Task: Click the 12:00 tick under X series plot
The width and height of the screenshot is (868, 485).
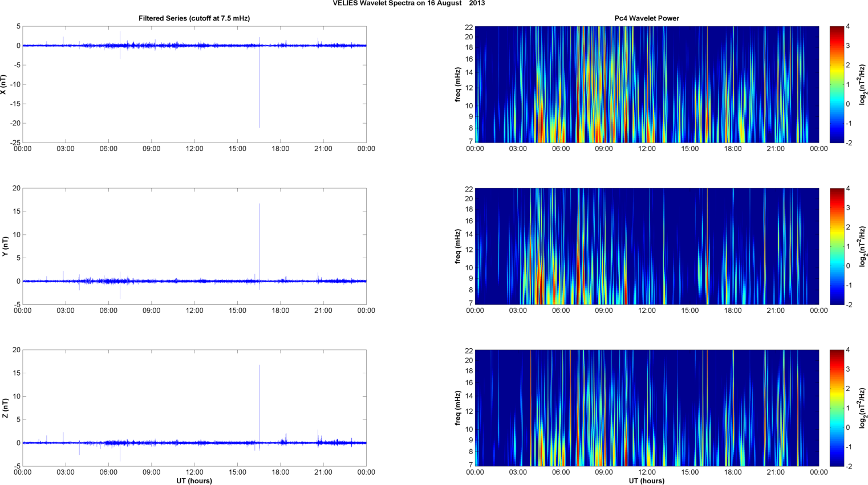Action: coord(194,149)
